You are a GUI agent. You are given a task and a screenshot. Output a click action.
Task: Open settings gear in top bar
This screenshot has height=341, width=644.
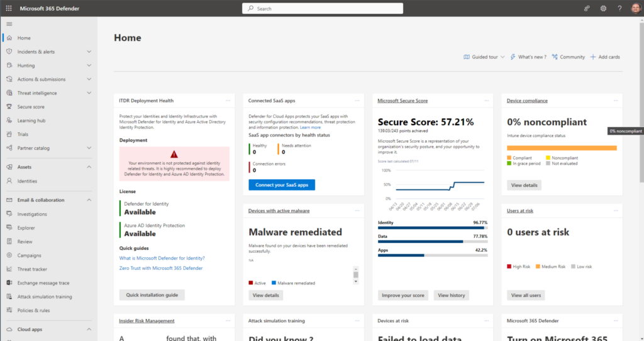[603, 8]
